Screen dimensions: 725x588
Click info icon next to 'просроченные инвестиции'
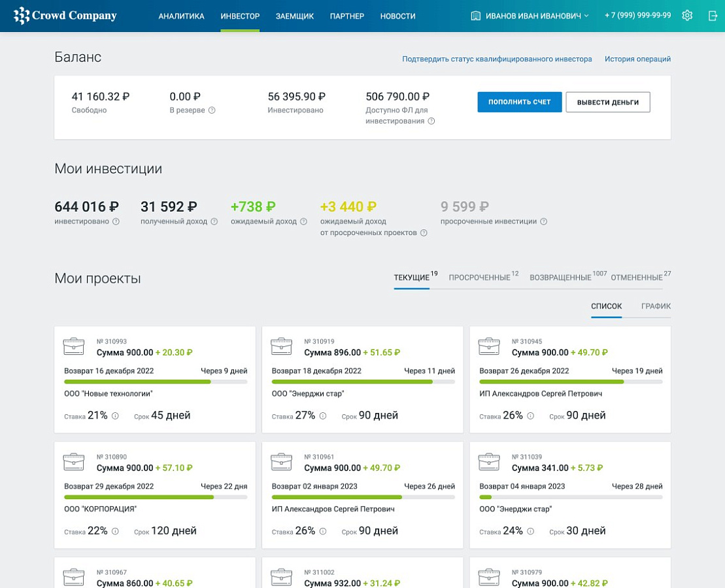544,221
